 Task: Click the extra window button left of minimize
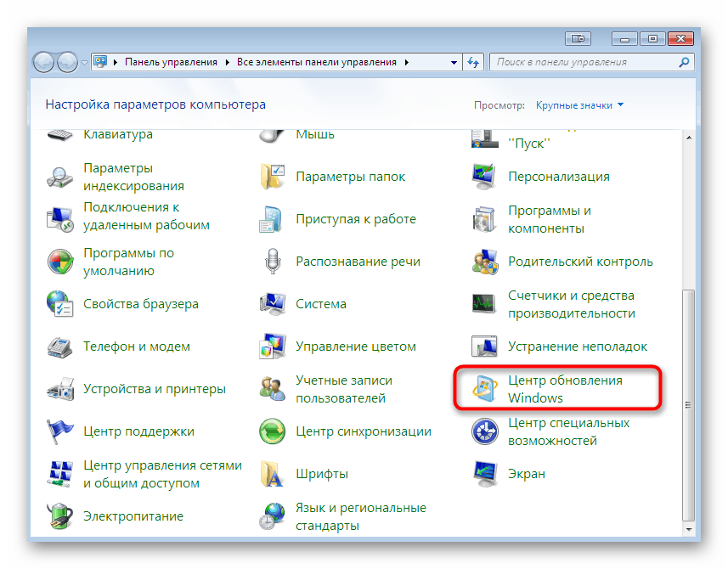578,38
